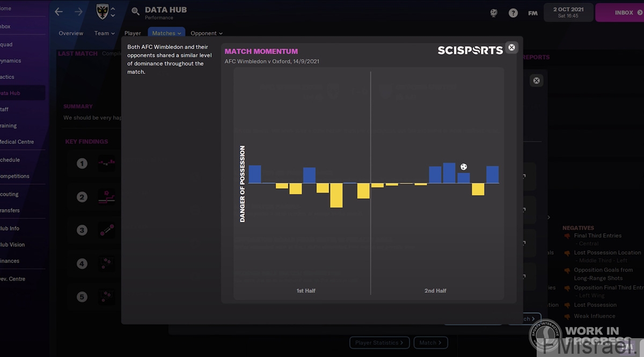Open Schedule in sidebar
The width and height of the screenshot is (644, 357).
coord(10,160)
